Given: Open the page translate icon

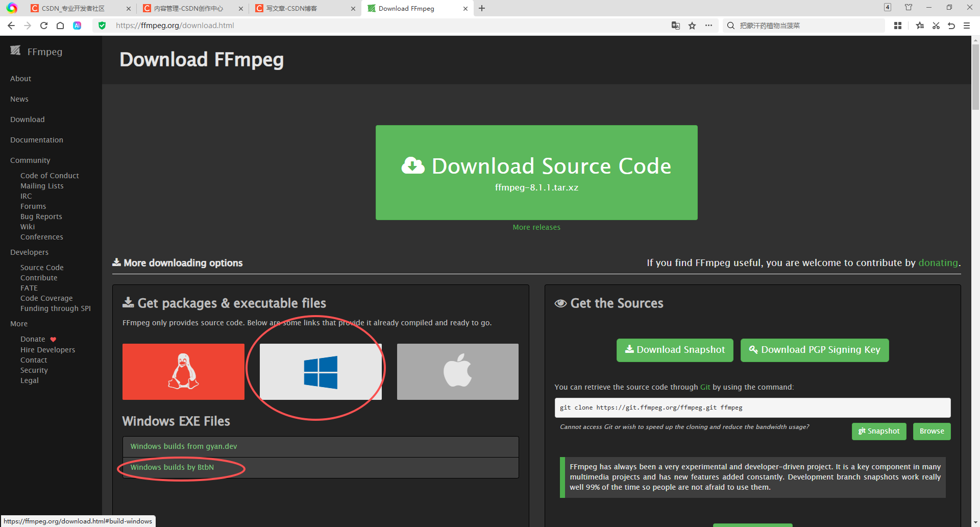Looking at the screenshot, I should (676, 26).
